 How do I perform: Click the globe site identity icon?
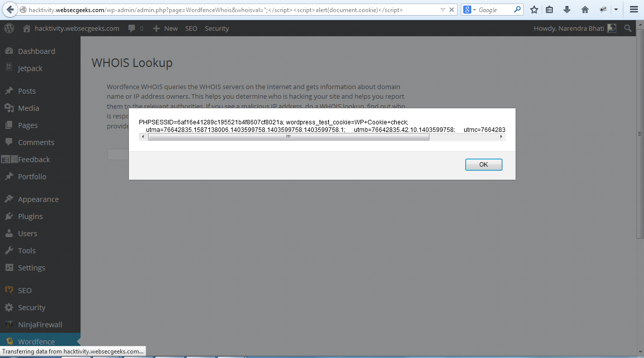point(23,10)
